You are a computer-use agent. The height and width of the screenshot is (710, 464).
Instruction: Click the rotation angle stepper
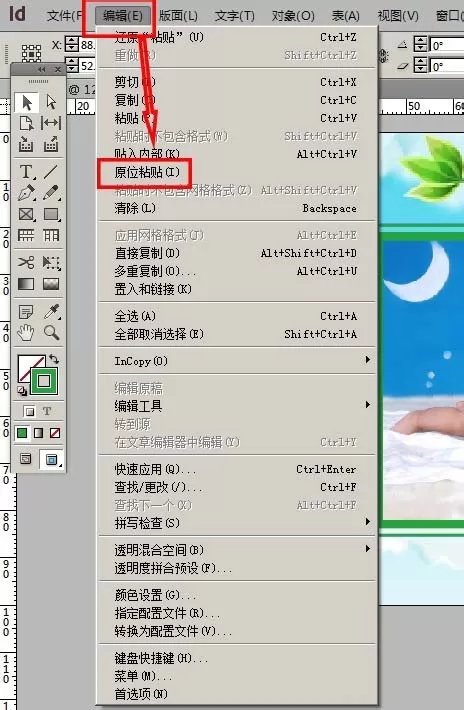tap(421, 44)
